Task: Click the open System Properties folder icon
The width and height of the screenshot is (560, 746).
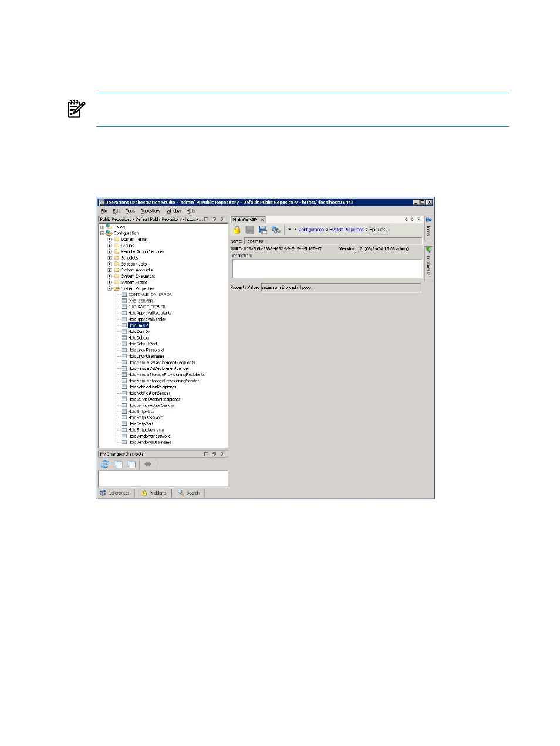Action: coord(117,289)
